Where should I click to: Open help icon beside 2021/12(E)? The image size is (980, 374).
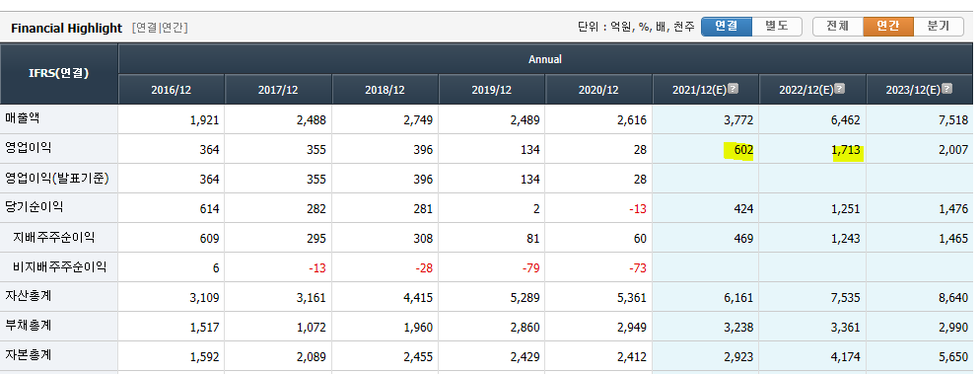point(734,89)
